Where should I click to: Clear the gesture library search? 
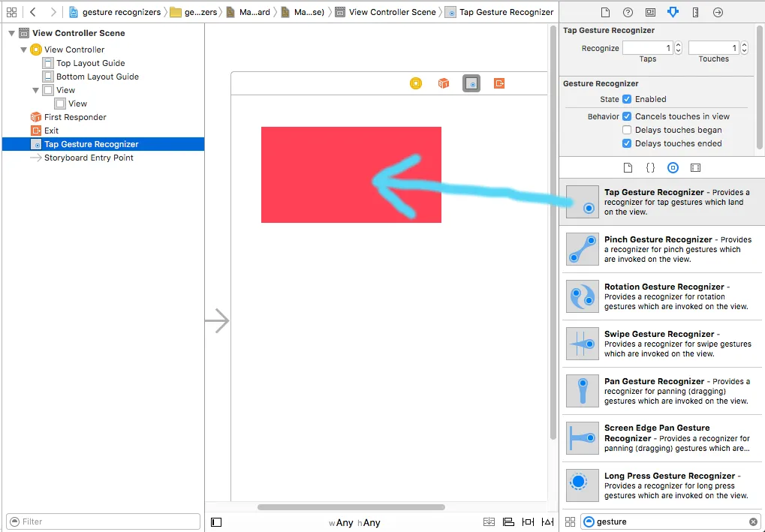753,521
